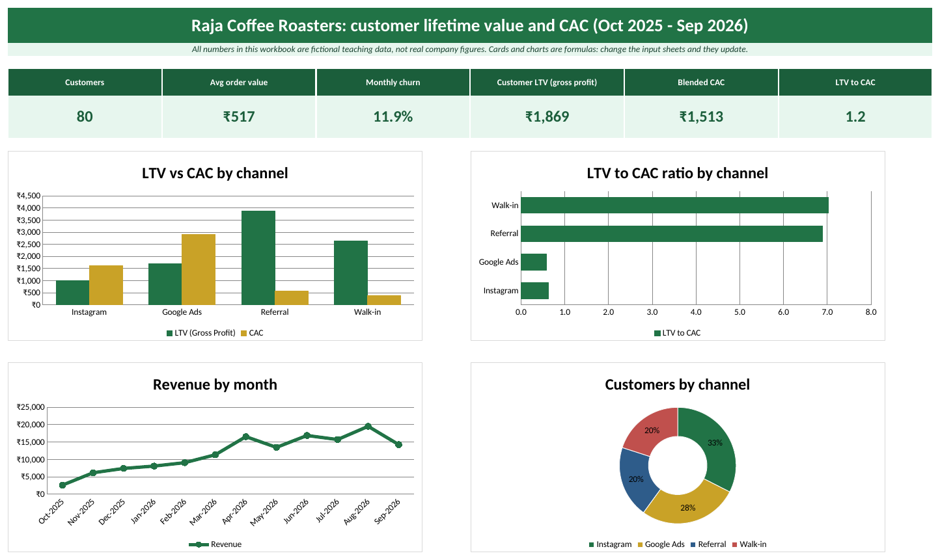Click the Avg order value ₹517
Image resolution: width=940 pixels, height=560 pixels.
coord(239,116)
